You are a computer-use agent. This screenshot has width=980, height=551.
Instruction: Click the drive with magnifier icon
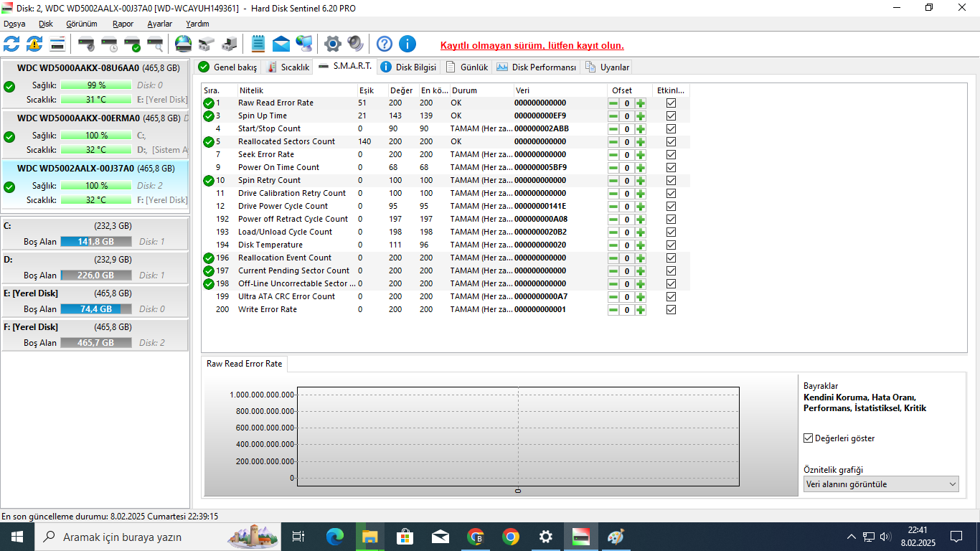pos(155,44)
